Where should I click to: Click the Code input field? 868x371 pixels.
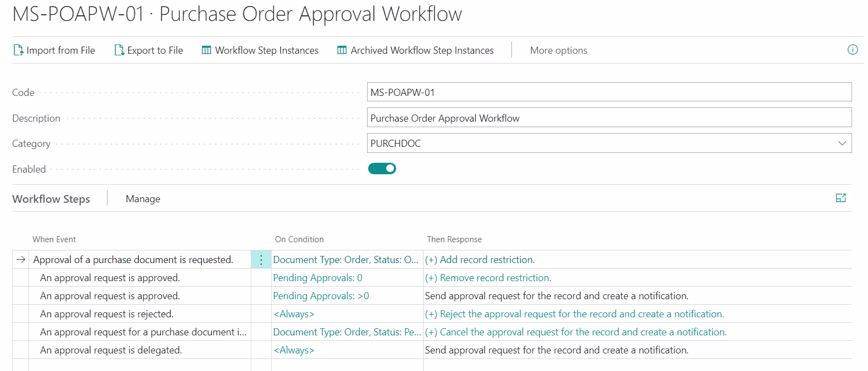click(609, 92)
